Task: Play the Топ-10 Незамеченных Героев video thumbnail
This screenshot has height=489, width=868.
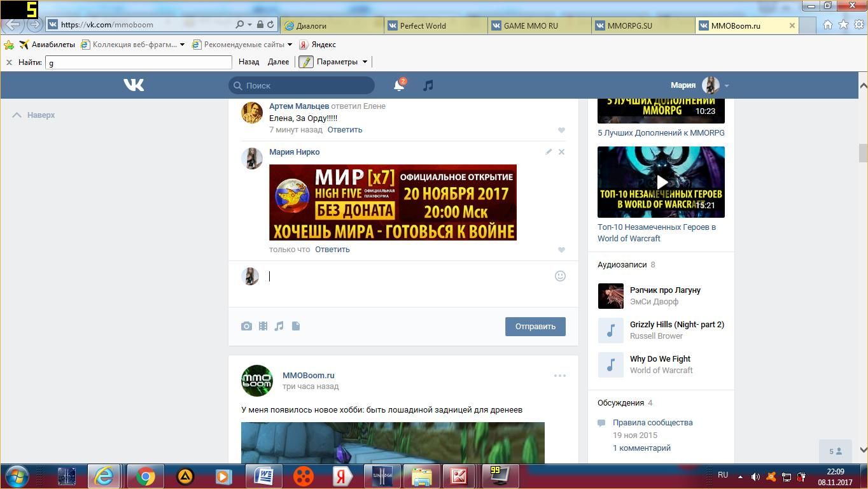Action: [x=661, y=182]
